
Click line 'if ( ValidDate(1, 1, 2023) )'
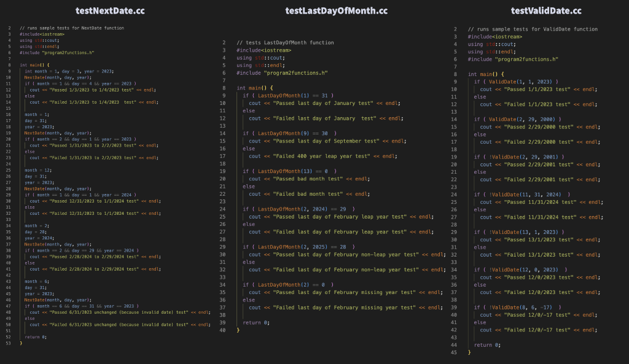(515, 82)
